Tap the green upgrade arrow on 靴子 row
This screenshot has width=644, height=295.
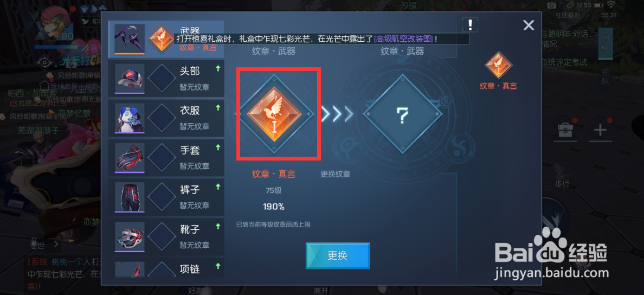(218, 226)
